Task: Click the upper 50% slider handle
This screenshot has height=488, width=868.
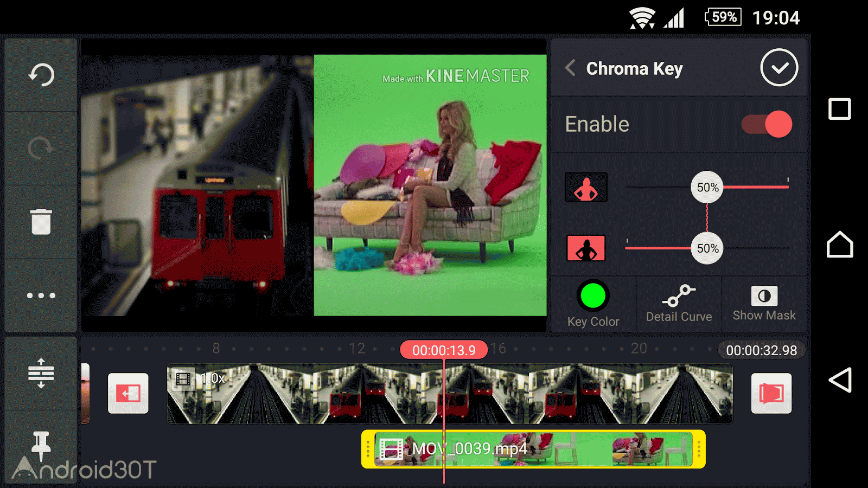Action: 707,188
